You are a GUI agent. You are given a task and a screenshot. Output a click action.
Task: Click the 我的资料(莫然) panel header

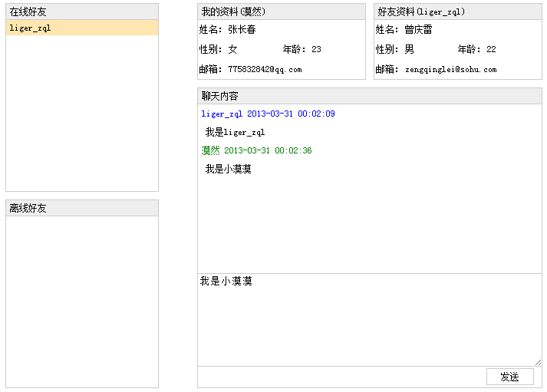281,12
